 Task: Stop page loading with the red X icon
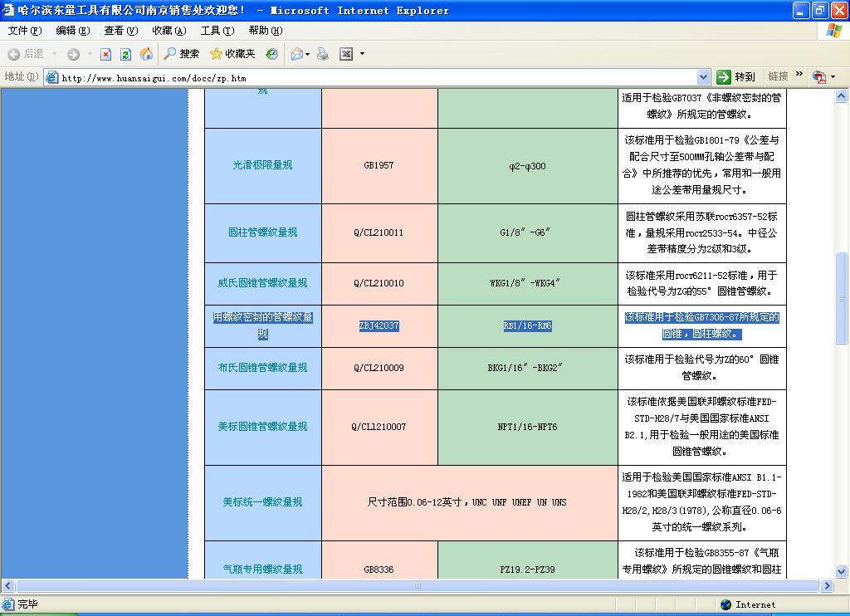(x=106, y=54)
